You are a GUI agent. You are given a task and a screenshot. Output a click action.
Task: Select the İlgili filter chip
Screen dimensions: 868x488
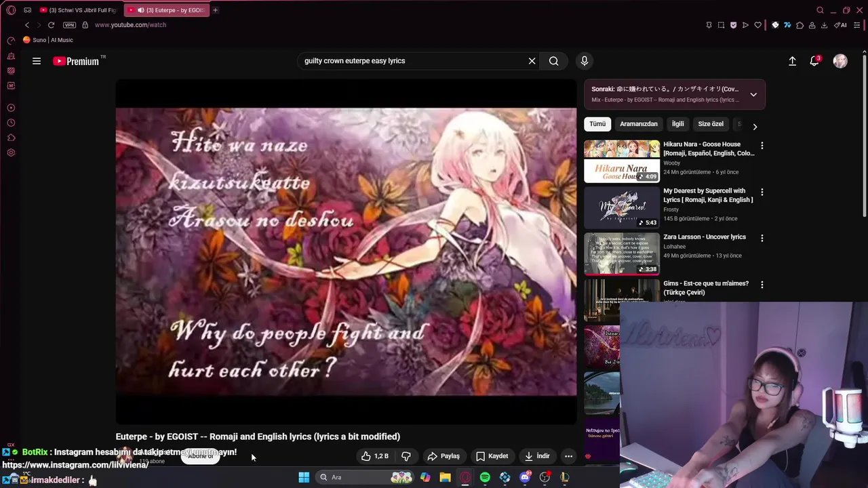tap(678, 124)
